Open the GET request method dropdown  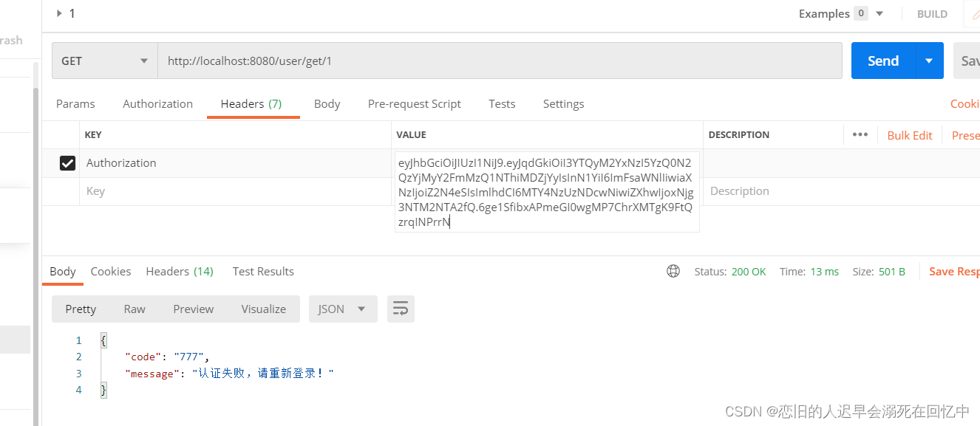pyautogui.click(x=103, y=61)
